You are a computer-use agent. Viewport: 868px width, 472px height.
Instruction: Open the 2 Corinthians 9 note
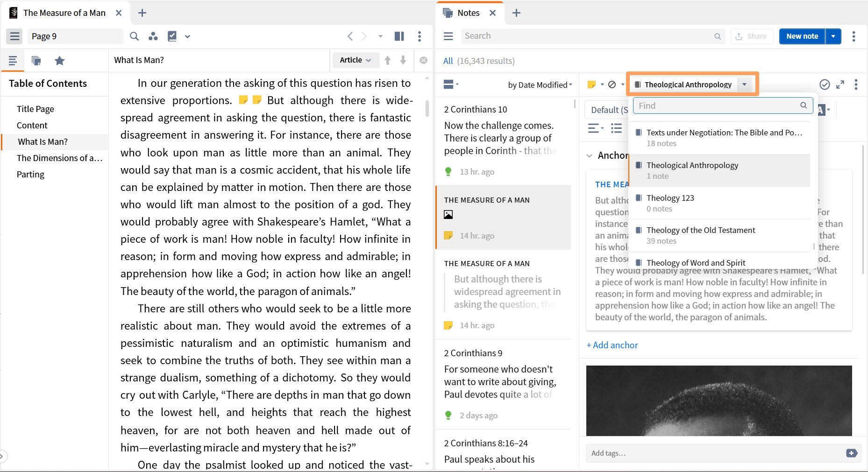[503, 384]
